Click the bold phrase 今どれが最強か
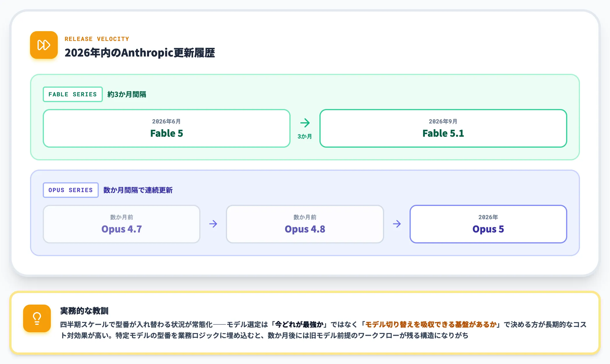The image size is (610, 364). [x=299, y=324]
